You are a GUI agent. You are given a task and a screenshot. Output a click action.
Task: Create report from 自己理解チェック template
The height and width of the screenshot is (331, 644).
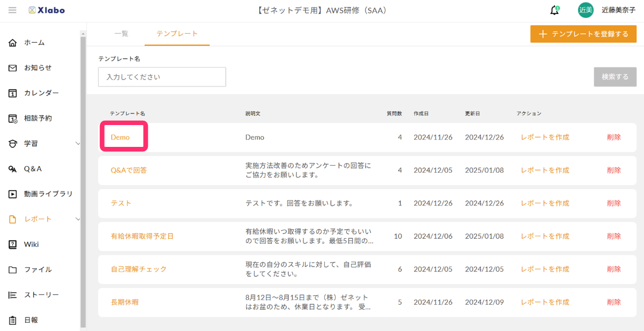pyautogui.click(x=545, y=269)
